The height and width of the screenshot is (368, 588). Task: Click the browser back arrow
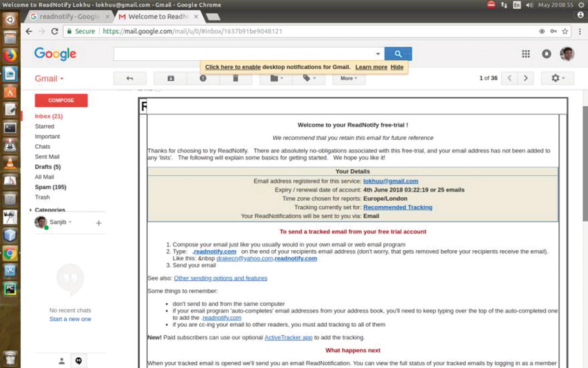pyautogui.click(x=29, y=31)
